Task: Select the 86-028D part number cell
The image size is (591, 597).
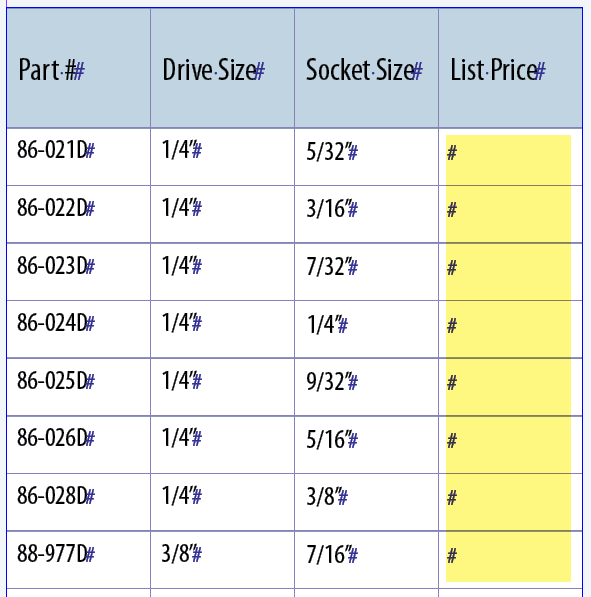Action: pyautogui.click(x=79, y=502)
